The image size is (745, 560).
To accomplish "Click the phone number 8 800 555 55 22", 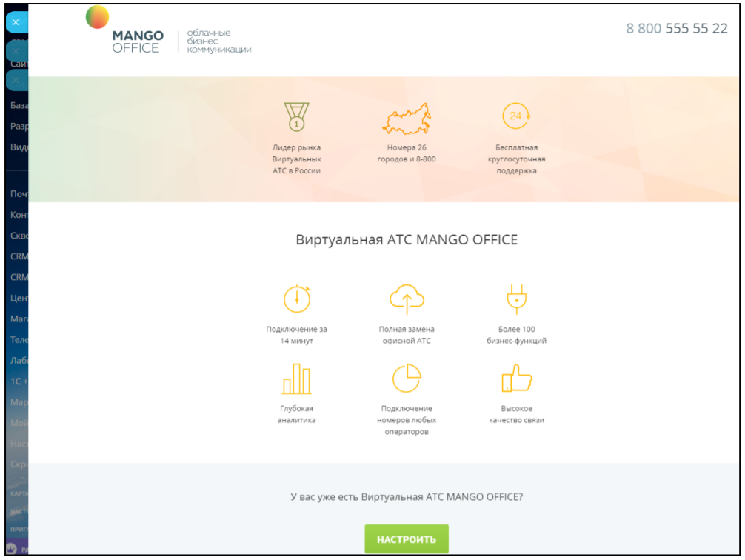I will pyautogui.click(x=677, y=29).
